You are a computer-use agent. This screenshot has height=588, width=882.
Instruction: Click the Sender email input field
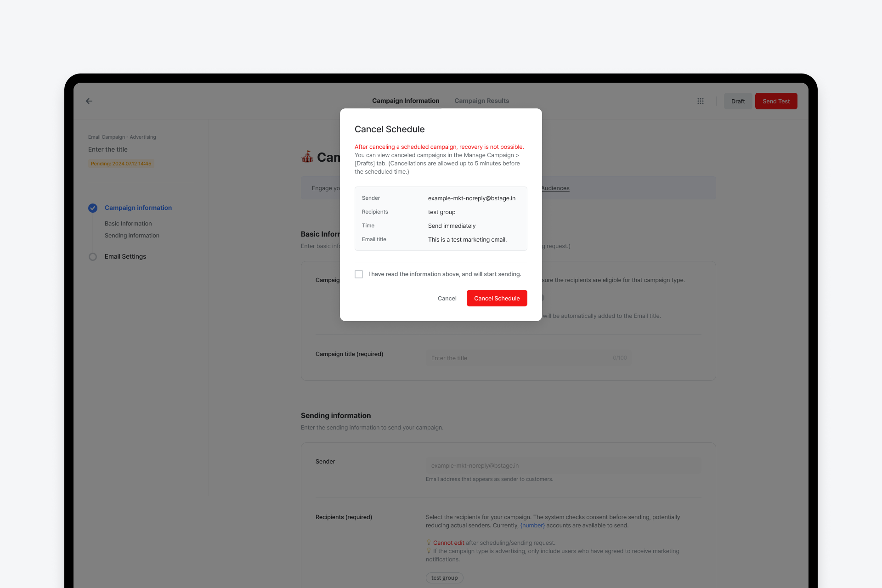(563, 465)
